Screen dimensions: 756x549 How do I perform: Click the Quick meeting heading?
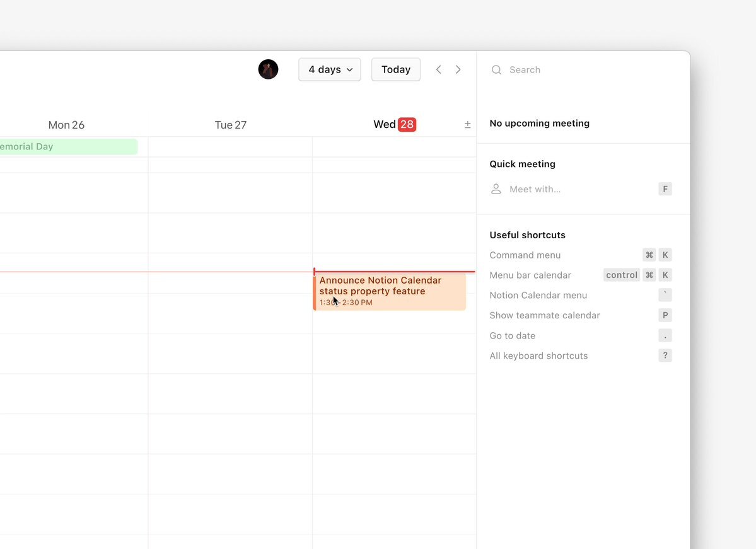(x=522, y=164)
